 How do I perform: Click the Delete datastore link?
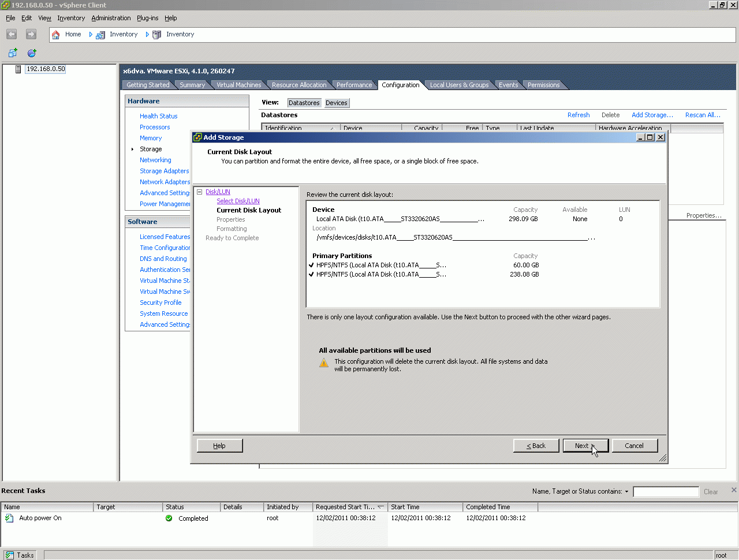(x=610, y=115)
